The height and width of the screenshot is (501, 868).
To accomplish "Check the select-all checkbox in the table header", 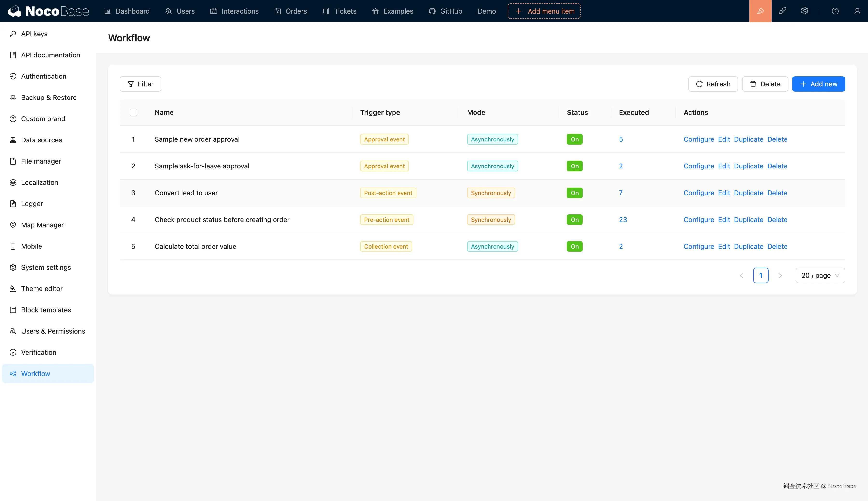I will click(133, 112).
